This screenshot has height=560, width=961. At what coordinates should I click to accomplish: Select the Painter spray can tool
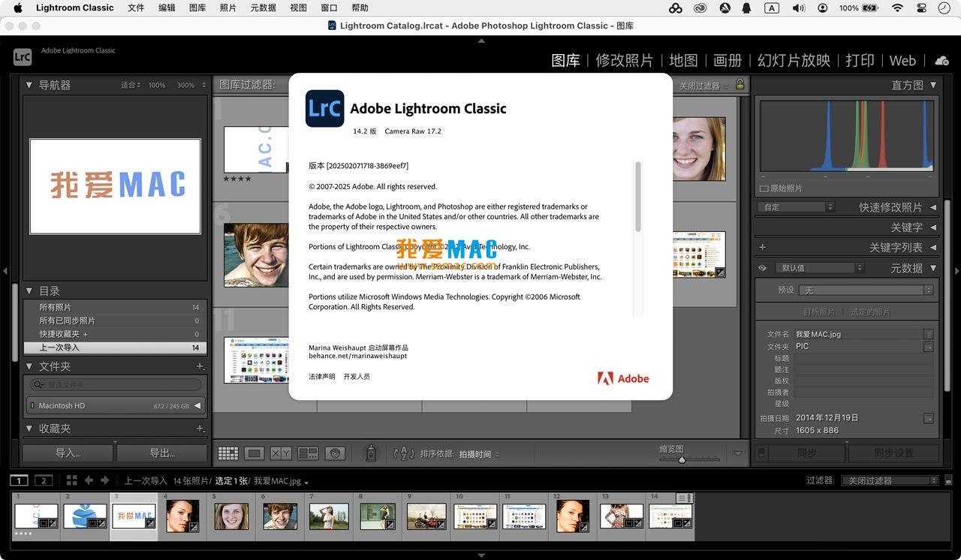click(370, 453)
